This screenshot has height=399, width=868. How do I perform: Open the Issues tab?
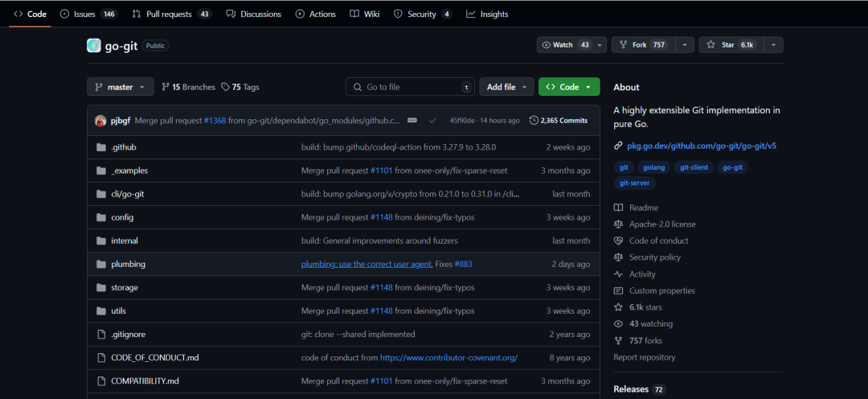point(88,14)
